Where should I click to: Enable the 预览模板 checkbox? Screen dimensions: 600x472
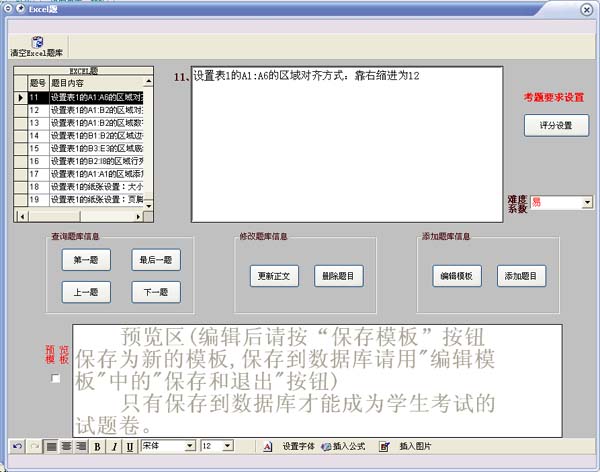pyautogui.click(x=55, y=379)
